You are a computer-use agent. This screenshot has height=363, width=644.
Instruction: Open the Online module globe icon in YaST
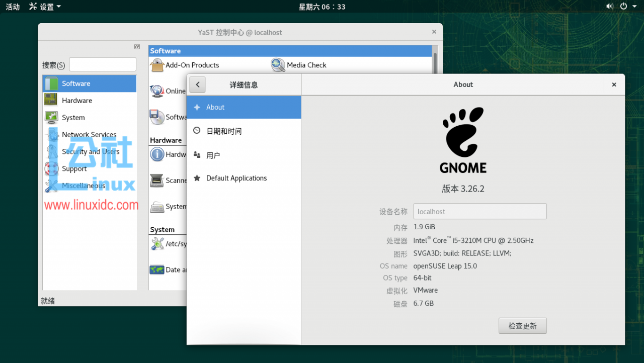pyautogui.click(x=157, y=91)
